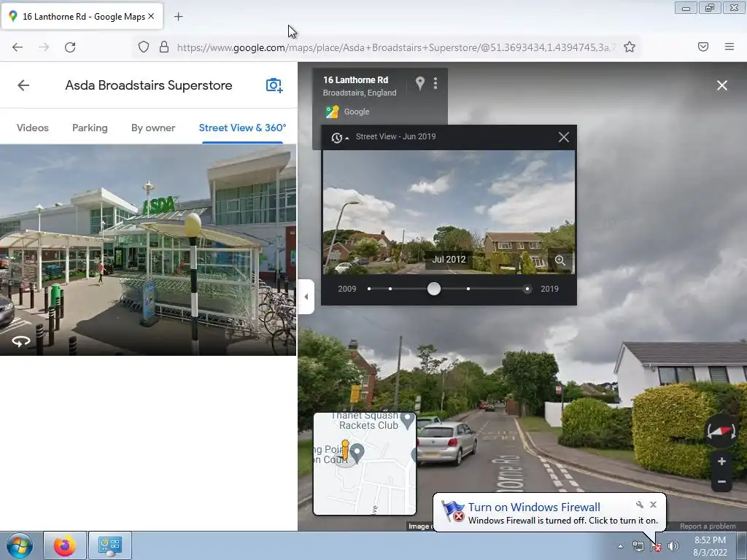Open Save to Pocket icon
This screenshot has width=747, height=560.
tap(703, 47)
